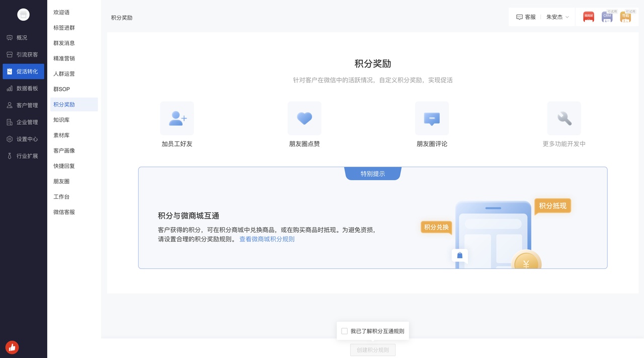Image resolution: width=644 pixels, height=358 pixels.
Task: Click the 特别提示 banner label
Action: (x=373, y=174)
